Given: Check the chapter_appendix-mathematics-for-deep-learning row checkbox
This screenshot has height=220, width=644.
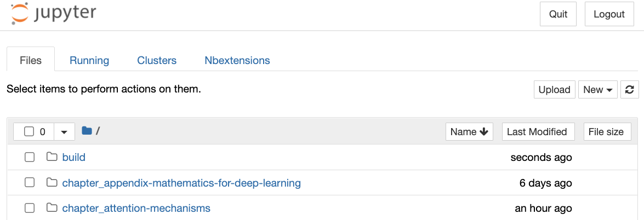Looking at the screenshot, I should tap(30, 183).
